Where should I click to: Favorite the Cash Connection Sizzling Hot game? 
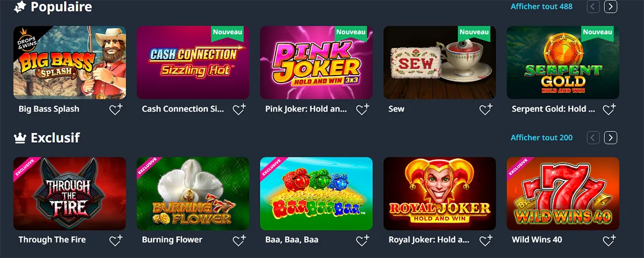pos(239,109)
